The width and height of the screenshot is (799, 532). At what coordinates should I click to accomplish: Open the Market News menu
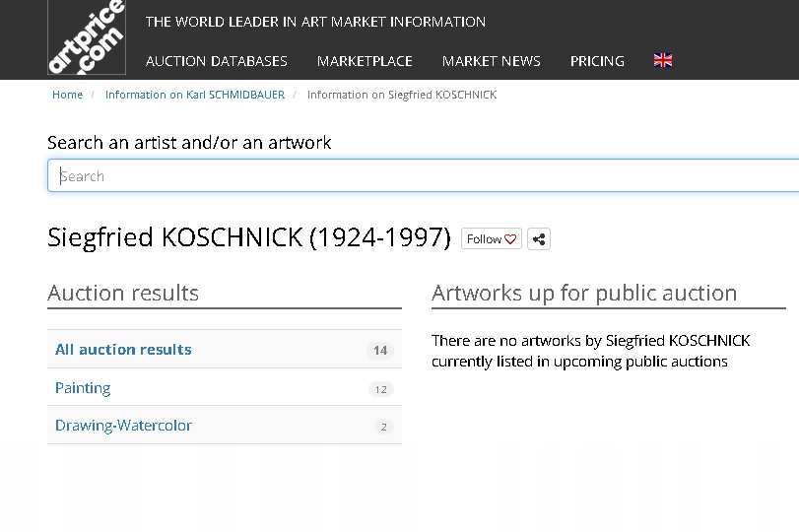pyautogui.click(x=492, y=61)
